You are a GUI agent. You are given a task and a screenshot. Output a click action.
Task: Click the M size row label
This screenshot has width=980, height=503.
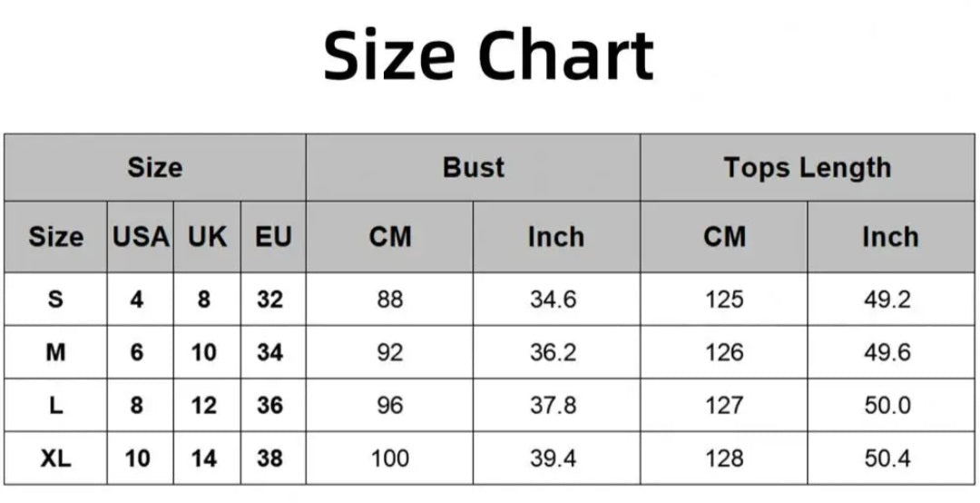coord(55,352)
